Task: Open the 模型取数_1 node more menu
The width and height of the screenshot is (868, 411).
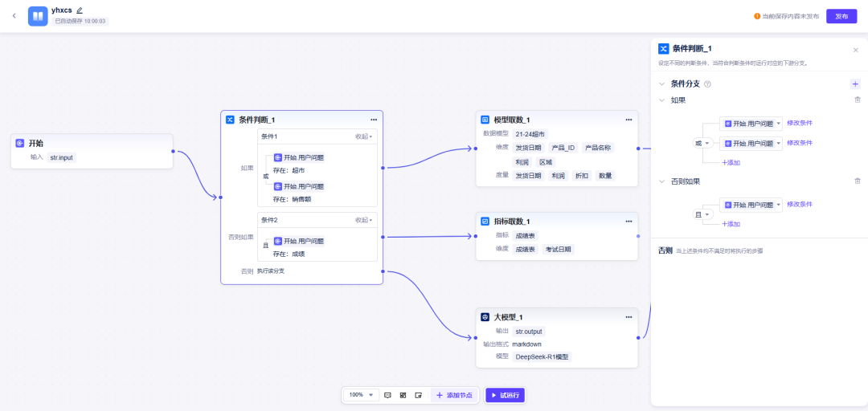Action: click(628, 120)
